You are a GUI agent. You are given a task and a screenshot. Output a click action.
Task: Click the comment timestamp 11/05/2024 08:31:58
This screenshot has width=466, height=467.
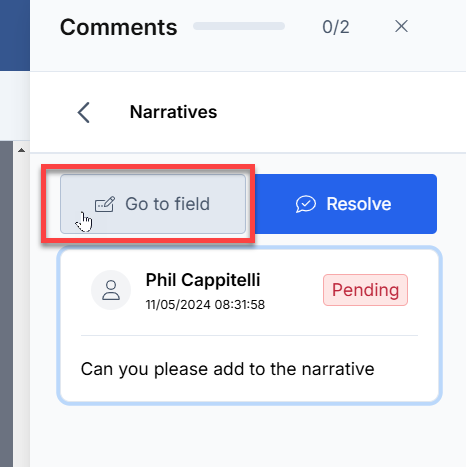click(x=205, y=305)
